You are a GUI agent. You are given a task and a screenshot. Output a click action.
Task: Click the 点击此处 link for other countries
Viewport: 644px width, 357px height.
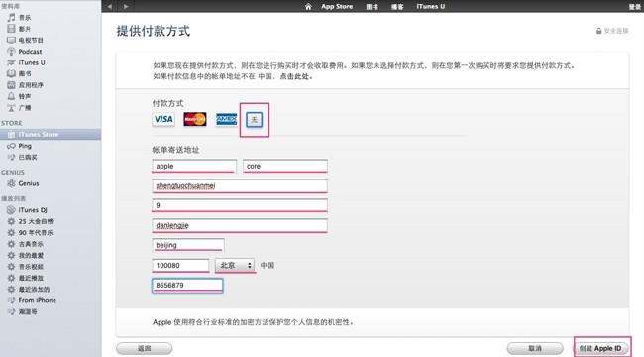point(294,76)
